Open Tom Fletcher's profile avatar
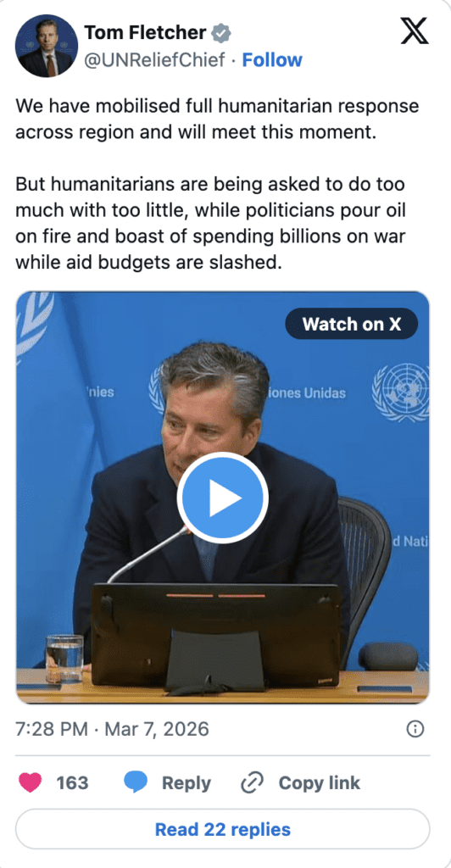This screenshot has width=451, height=868. [x=47, y=46]
